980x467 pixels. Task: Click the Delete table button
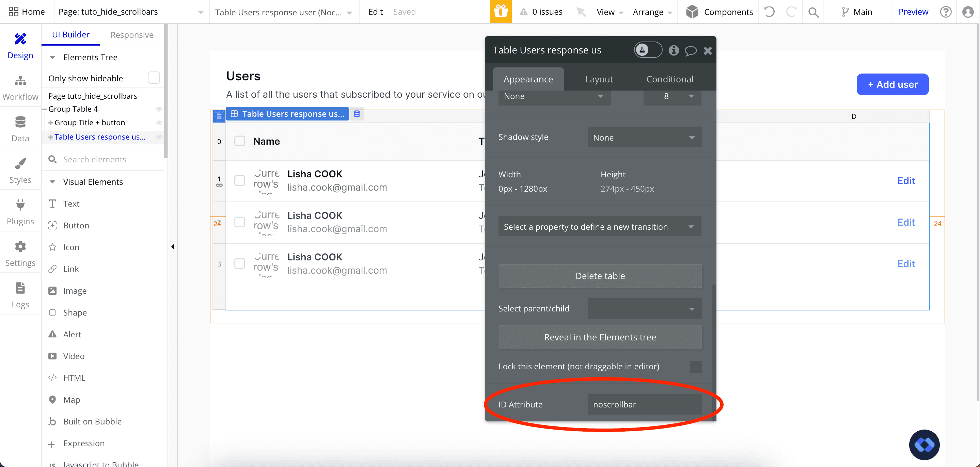[600, 276]
